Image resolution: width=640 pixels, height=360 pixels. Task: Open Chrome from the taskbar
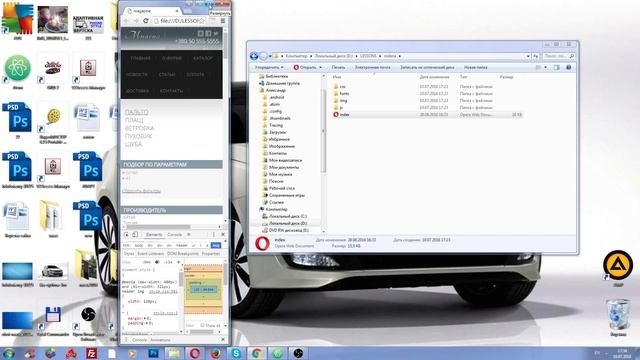point(257,353)
